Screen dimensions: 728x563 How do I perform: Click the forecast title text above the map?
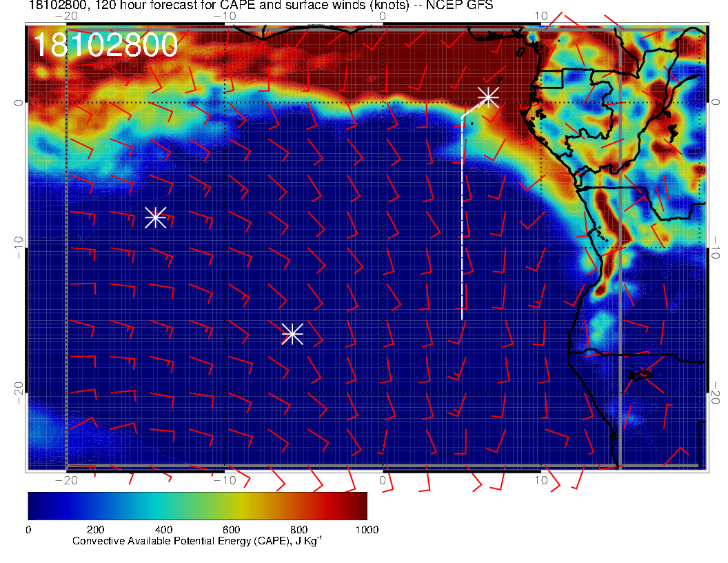click(x=261, y=5)
